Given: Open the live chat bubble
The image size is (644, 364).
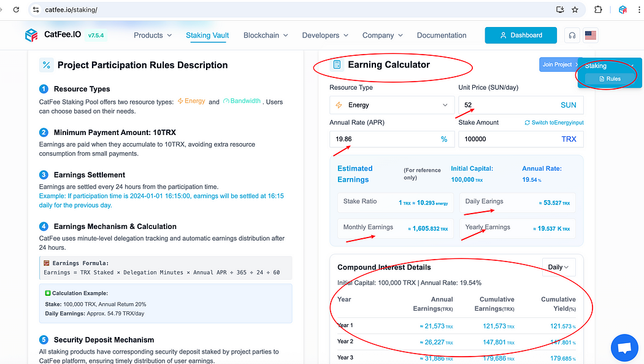Looking at the screenshot, I should click(624, 347).
